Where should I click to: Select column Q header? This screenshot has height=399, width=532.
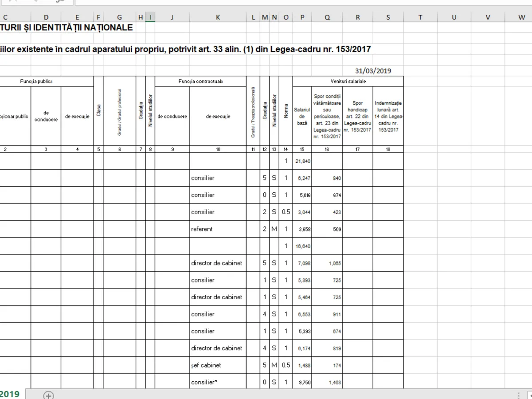coord(327,17)
